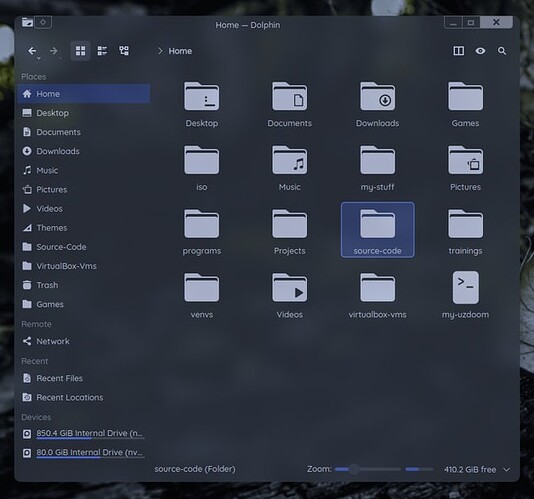The width and height of the screenshot is (534, 499).
Task: Open Games in the Places panel
Action: pyautogui.click(x=84, y=304)
